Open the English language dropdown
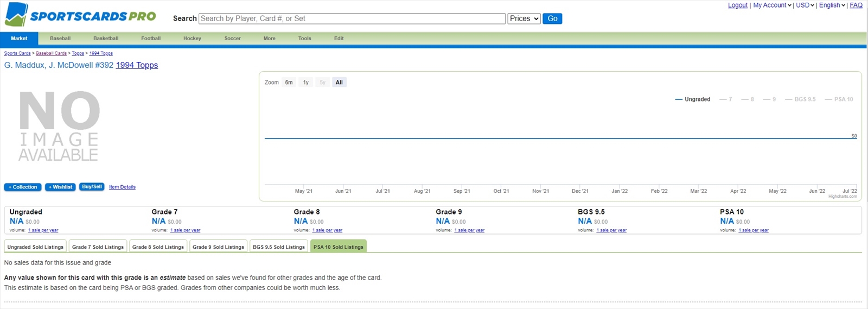 pyautogui.click(x=832, y=5)
